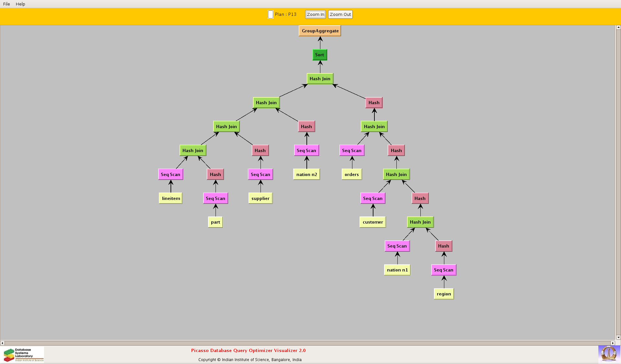The width and height of the screenshot is (621, 364).
Task: Select the supplier table node
Action: (x=261, y=198)
